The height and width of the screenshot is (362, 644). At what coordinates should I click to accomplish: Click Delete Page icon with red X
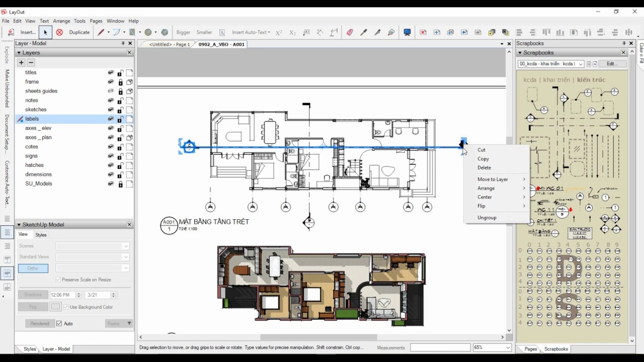pyautogui.click(x=423, y=32)
